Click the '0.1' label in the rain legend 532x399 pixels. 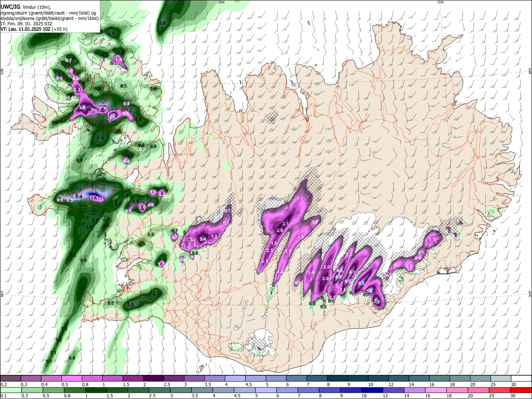coord(3,396)
